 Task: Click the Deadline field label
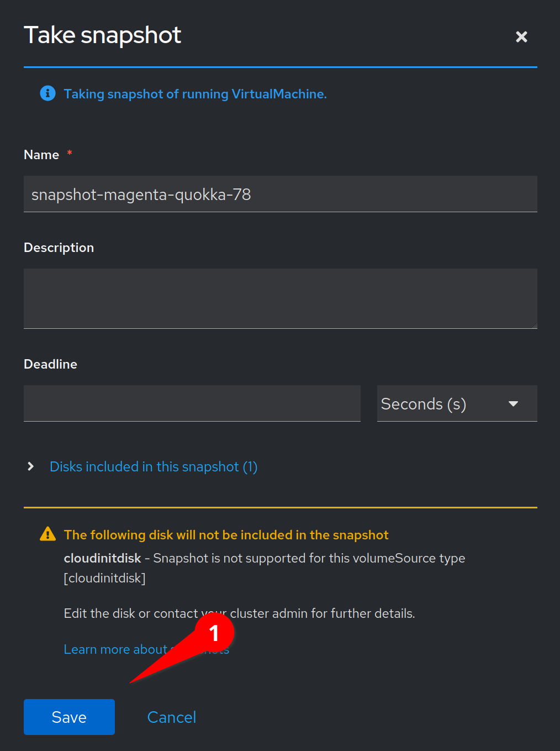pyautogui.click(x=50, y=364)
